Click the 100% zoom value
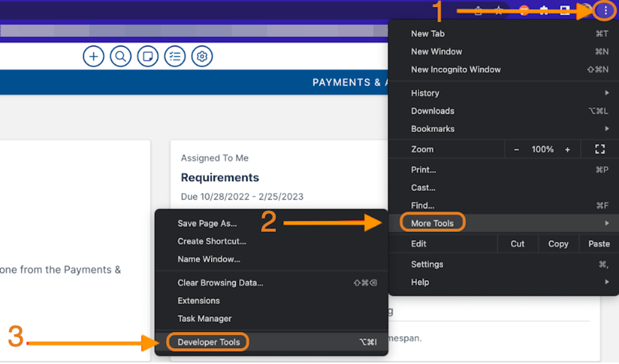Image resolution: width=619 pixels, height=364 pixels. coord(543,150)
